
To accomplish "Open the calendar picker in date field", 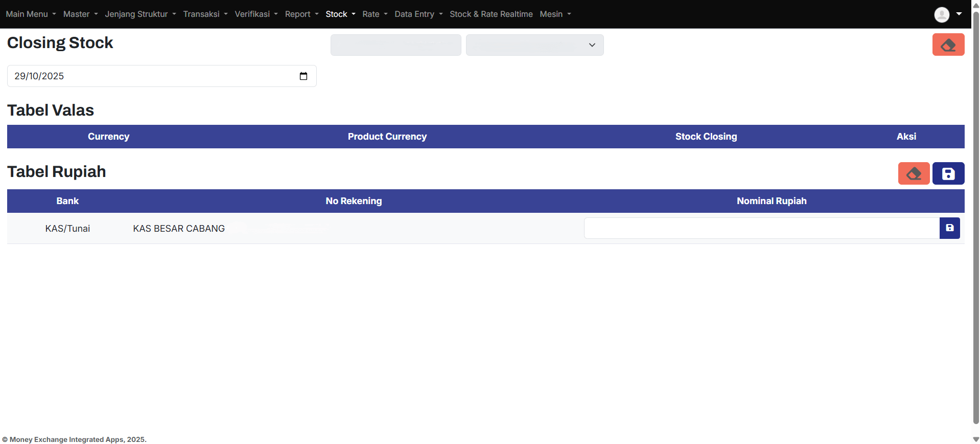I will click(304, 76).
